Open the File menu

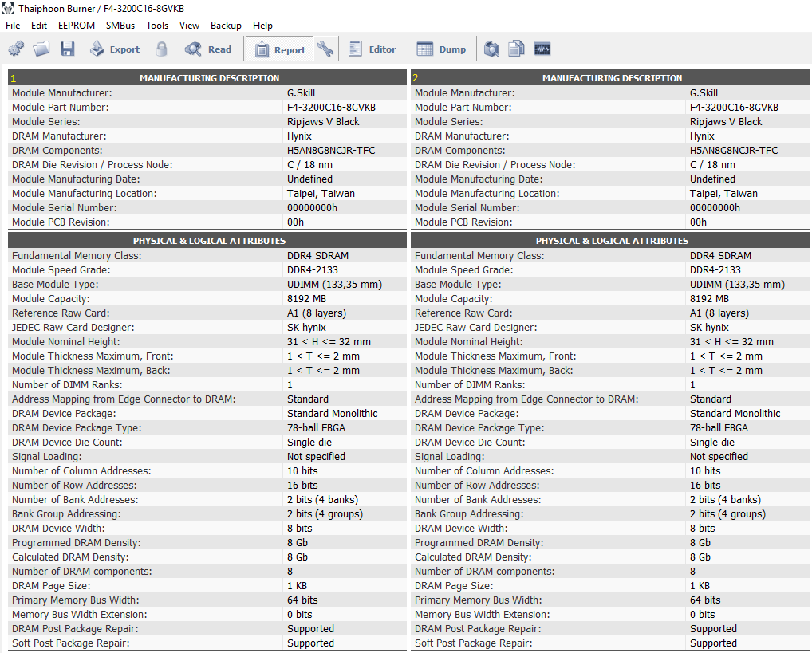(13, 26)
